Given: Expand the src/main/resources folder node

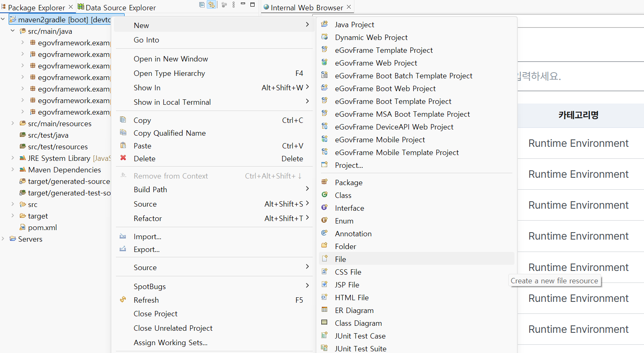Looking at the screenshot, I should 13,123.
